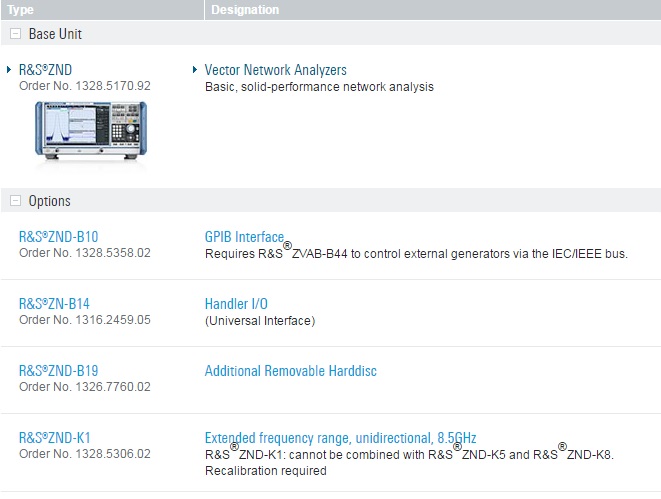
Task: Open the Additional Removable Harddisc link
Action: (x=290, y=371)
